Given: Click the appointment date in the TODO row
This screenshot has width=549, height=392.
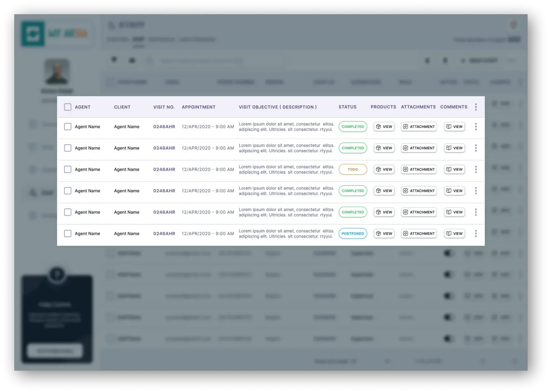Looking at the screenshot, I should 208,169.
